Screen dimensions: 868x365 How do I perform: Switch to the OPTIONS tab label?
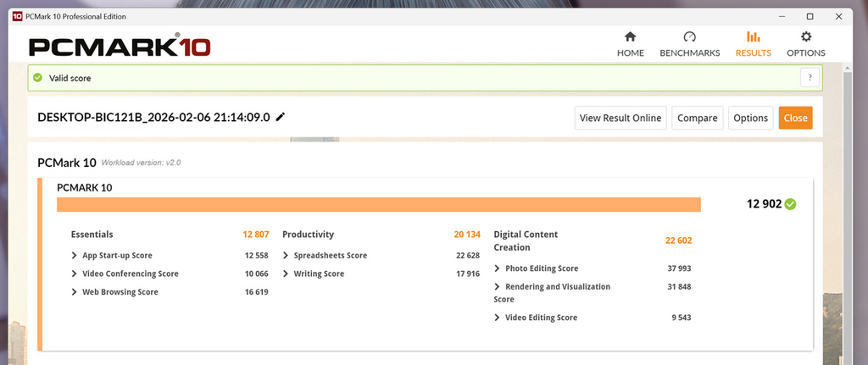click(806, 53)
